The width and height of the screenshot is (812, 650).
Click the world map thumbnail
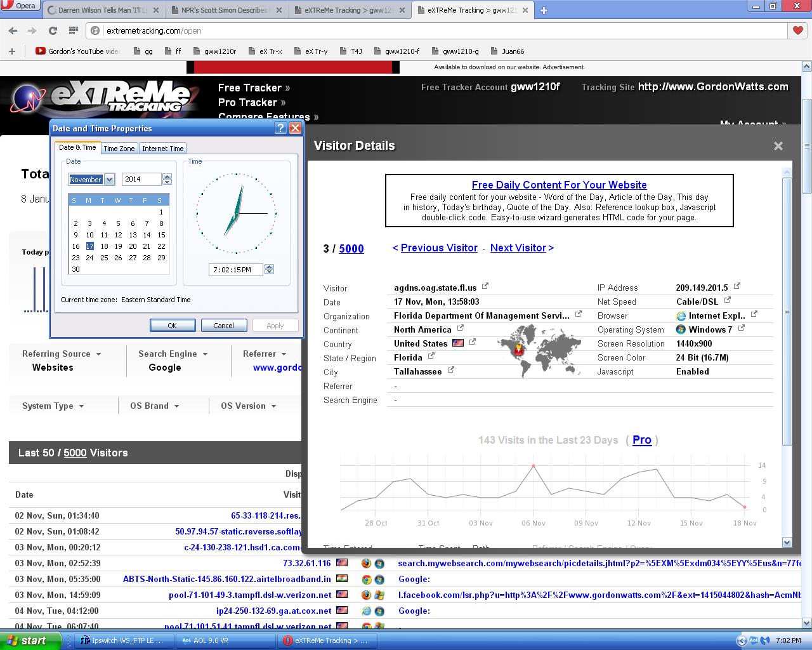pyautogui.click(x=540, y=350)
